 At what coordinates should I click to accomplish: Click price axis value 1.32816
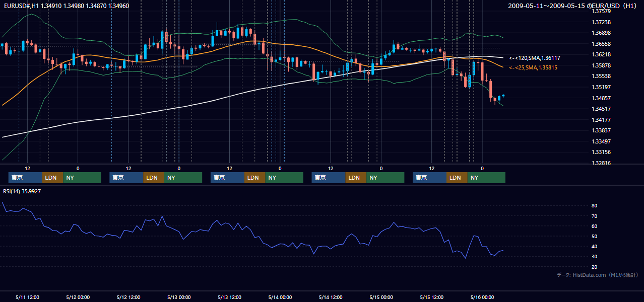(x=601, y=163)
